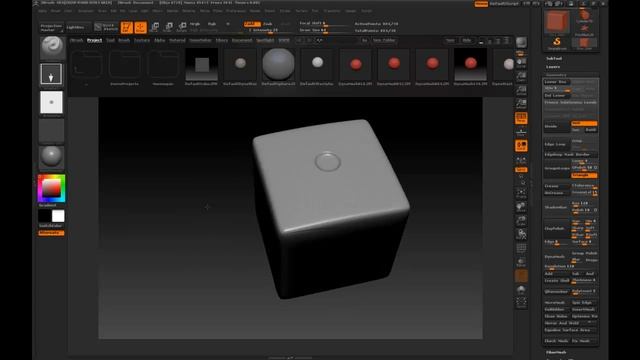Switch to the Spotlight tab in LightBox
640x360 pixels.
coord(265,40)
